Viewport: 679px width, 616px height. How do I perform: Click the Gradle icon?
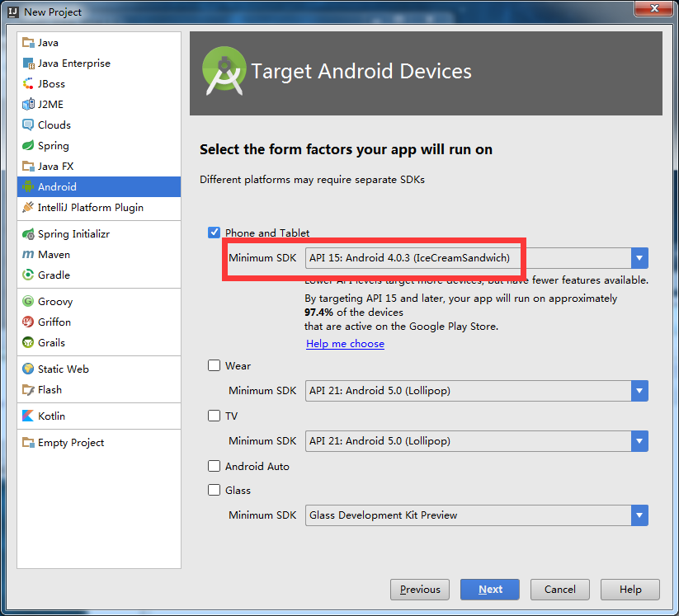[28, 275]
